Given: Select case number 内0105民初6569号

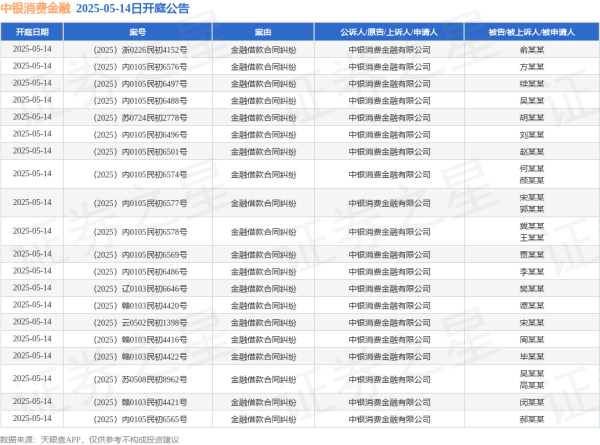Looking at the screenshot, I should [x=155, y=254].
